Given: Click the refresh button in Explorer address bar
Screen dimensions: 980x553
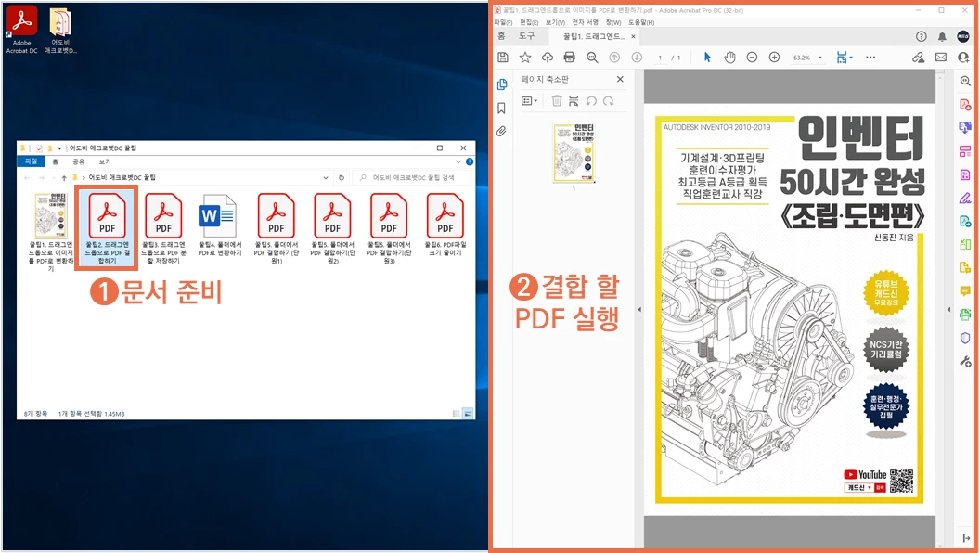Looking at the screenshot, I should 342,177.
